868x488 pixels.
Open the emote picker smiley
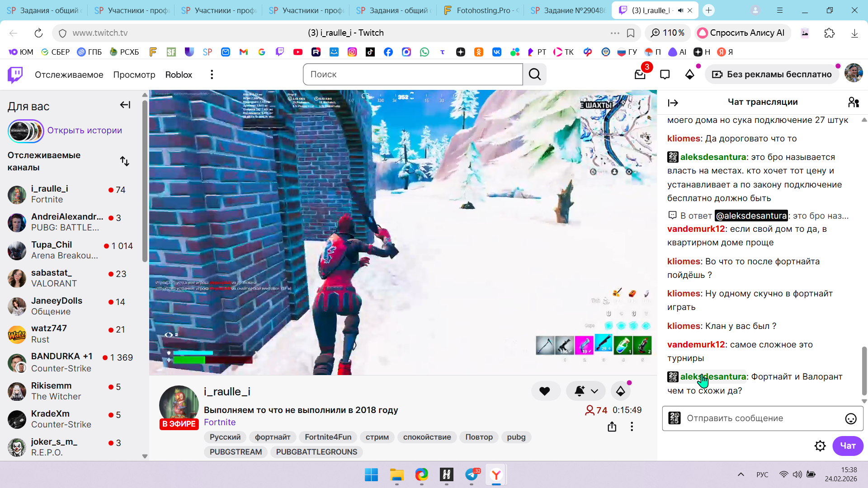pos(850,418)
